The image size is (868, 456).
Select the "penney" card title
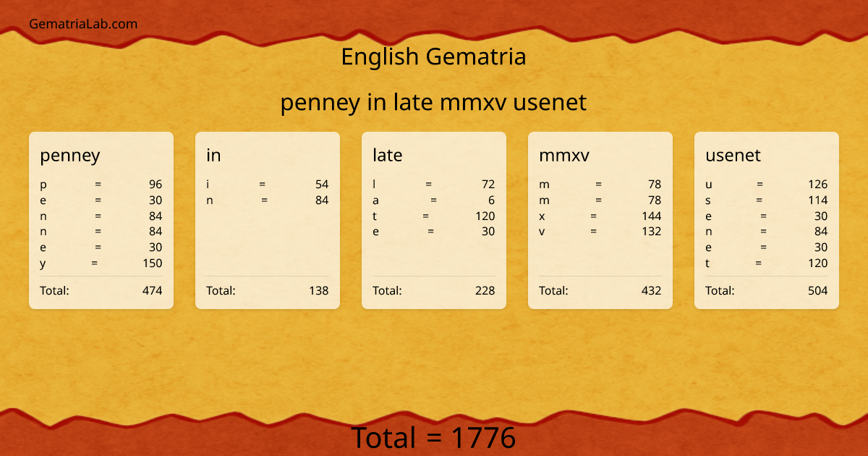coord(70,155)
